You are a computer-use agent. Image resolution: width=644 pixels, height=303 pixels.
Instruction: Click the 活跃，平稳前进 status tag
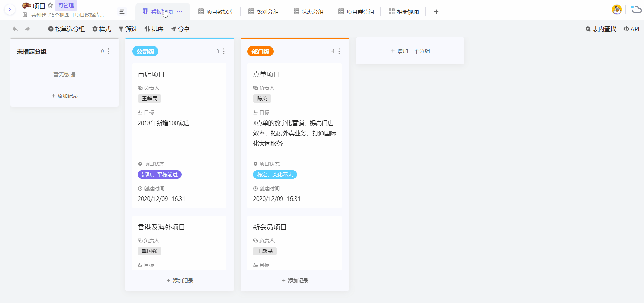coord(160,175)
